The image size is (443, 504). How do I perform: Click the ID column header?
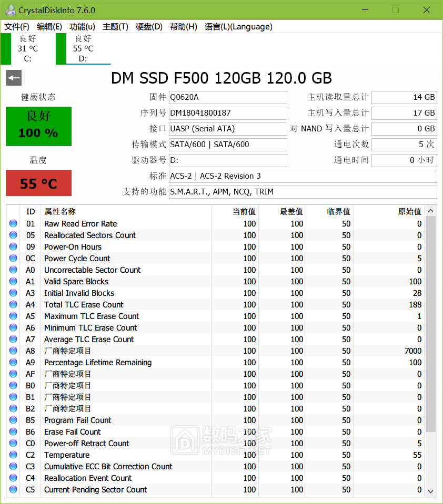30,211
